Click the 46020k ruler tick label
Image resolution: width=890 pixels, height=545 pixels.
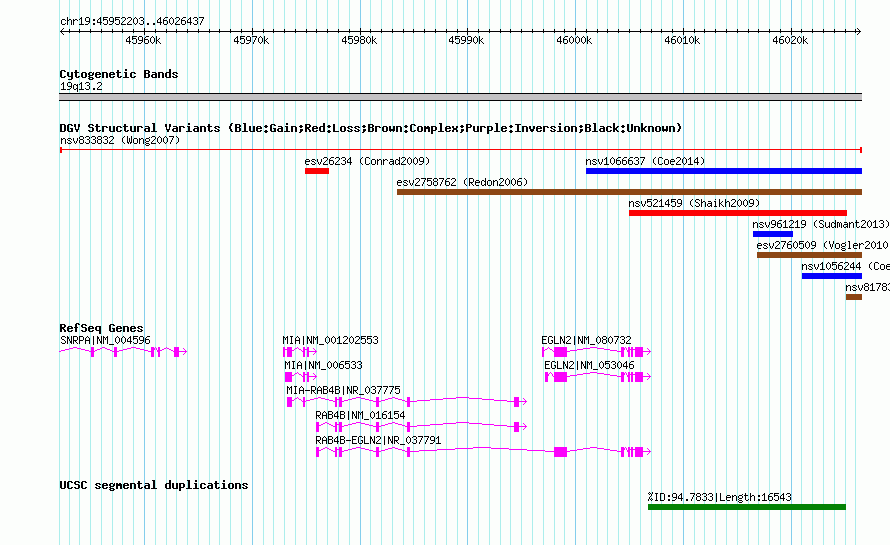point(790,40)
